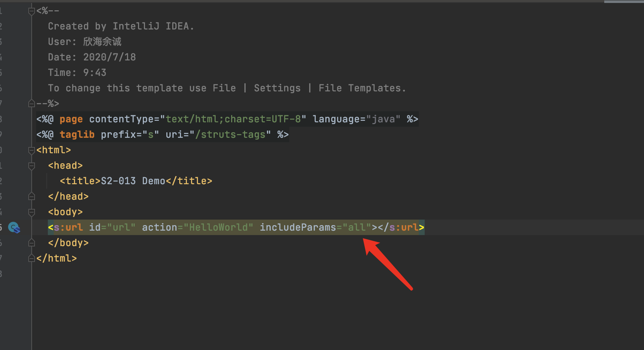644x350 pixels.
Task: Click the date value 2020/7/18
Action: point(110,57)
